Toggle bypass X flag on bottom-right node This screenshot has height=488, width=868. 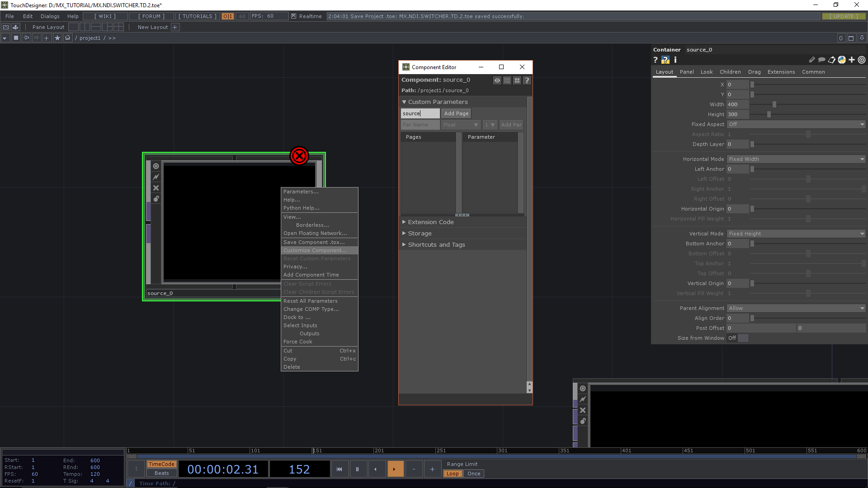583,410
